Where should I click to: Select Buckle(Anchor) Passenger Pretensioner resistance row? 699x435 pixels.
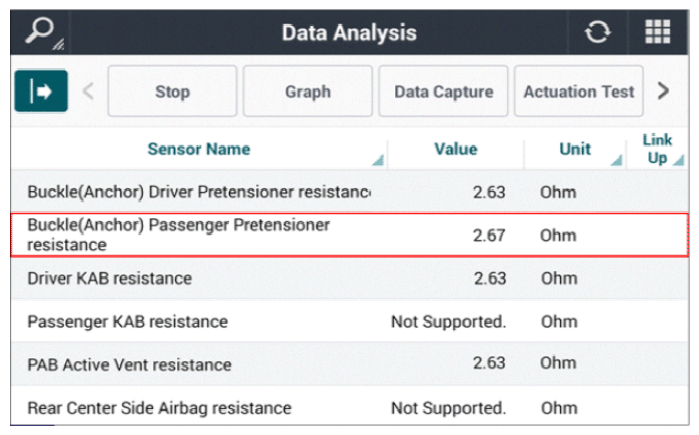(x=350, y=235)
